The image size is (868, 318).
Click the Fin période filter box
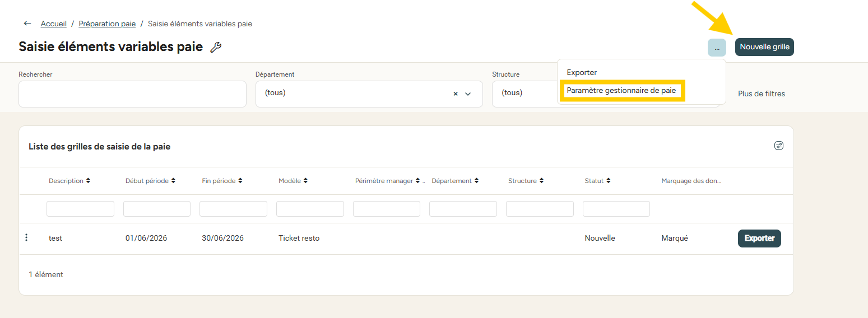(x=233, y=209)
